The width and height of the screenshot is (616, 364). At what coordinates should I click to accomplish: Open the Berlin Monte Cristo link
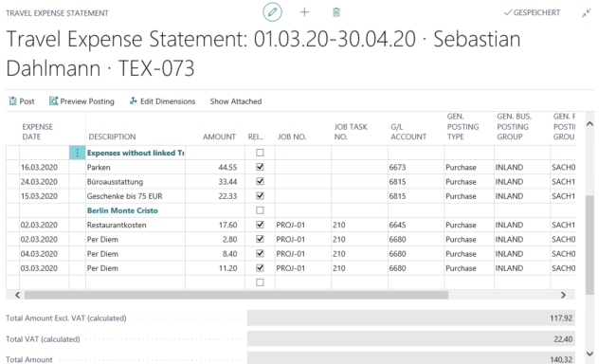point(122,210)
